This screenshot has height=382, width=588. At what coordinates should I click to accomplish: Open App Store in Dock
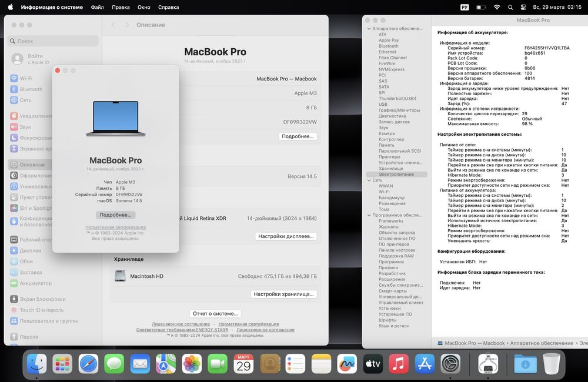(x=425, y=364)
